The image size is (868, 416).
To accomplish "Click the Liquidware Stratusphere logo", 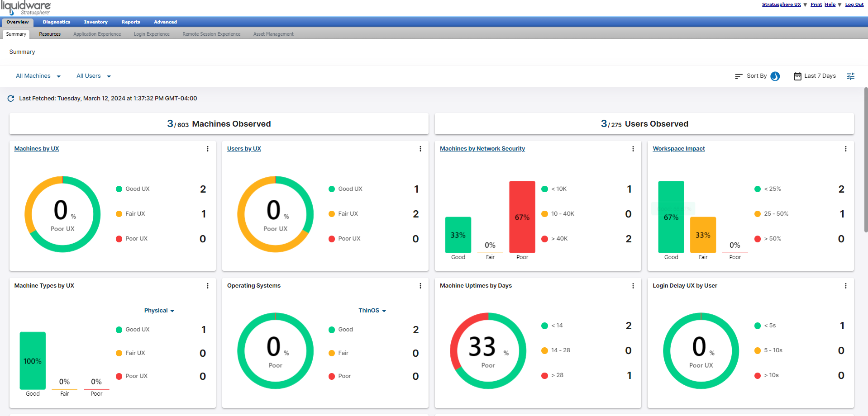I will coord(26,8).
